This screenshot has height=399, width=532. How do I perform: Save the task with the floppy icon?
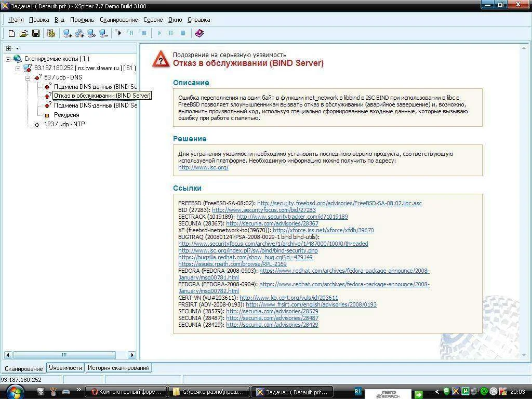click(36, 33)
